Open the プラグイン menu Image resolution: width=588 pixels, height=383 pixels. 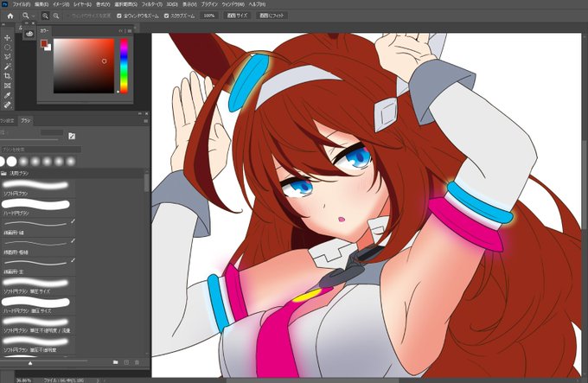tap(209, 4)
